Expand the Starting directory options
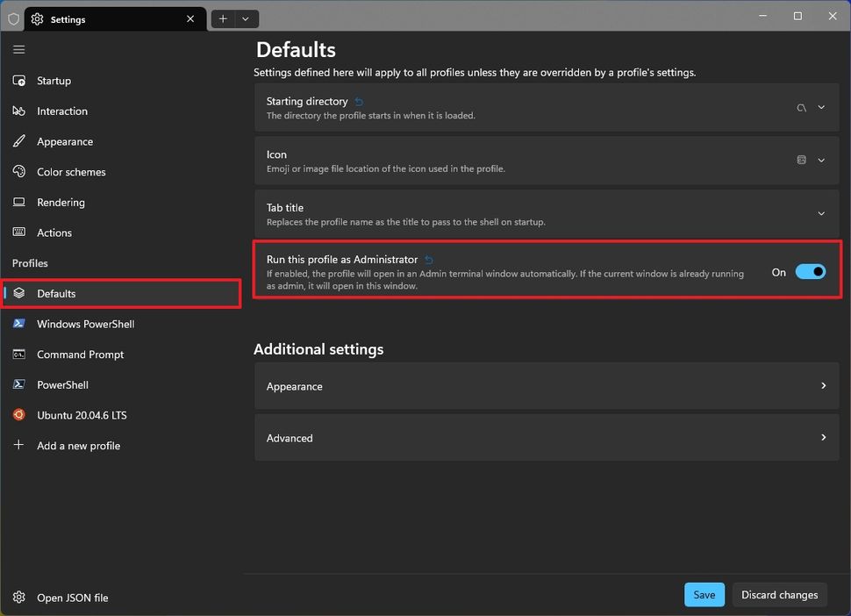This screenshot has width=851, height=616. pos(821,107)
